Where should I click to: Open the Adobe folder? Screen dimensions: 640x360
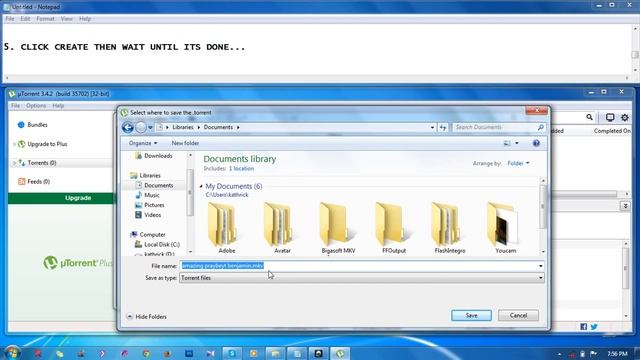click(x=222, y=228)
